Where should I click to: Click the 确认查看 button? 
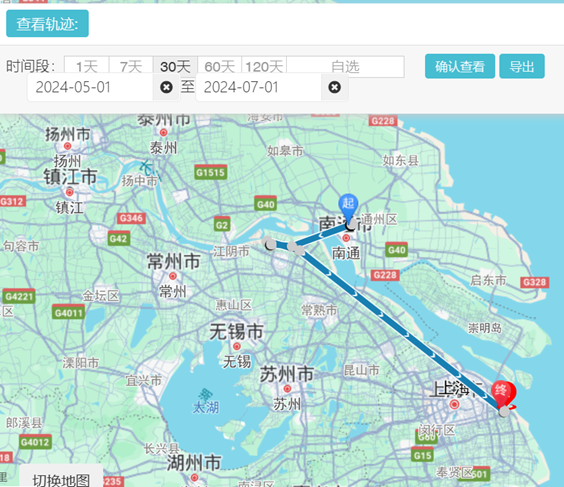point(460,66)
